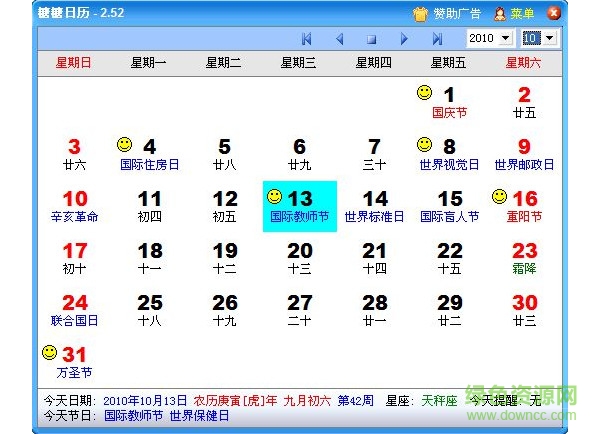The image size is (600, 434).
Task: Select day 9 世界邮政日
Action: coord(524,155)
